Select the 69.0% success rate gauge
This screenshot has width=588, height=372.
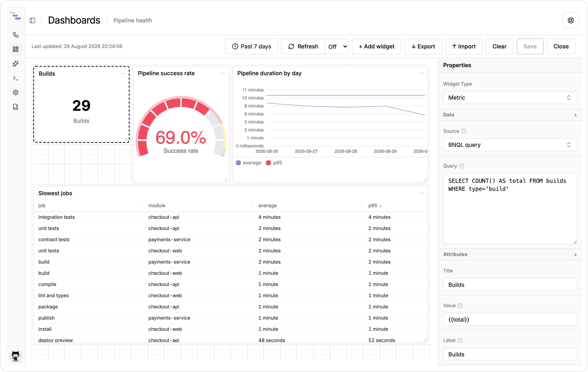click(181, 127)
